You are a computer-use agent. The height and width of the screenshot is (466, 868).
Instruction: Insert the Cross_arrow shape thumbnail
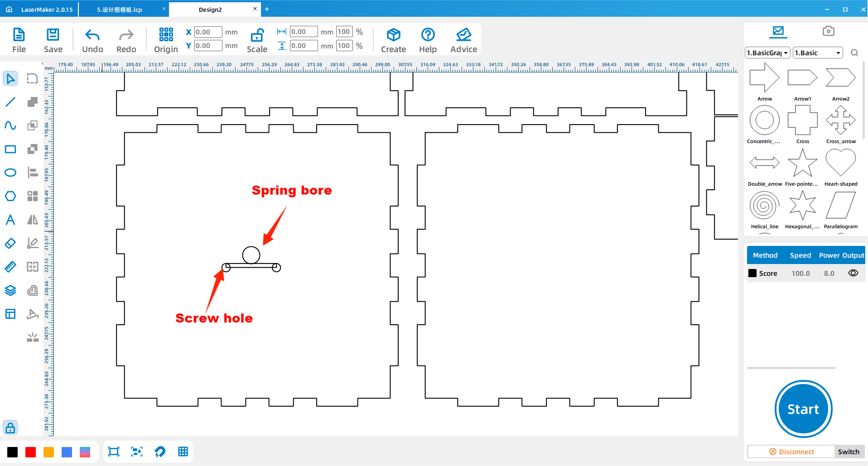(x=841, y=120)
